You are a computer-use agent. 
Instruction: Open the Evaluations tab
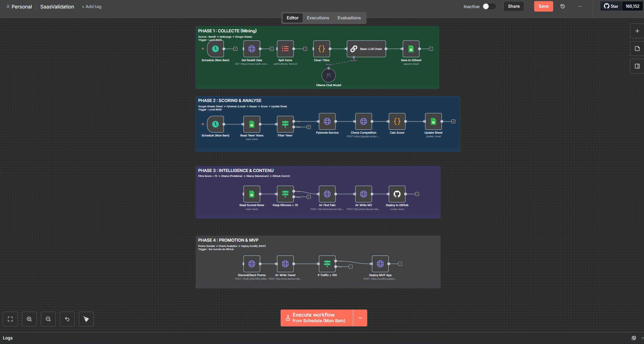click(349, 18)
